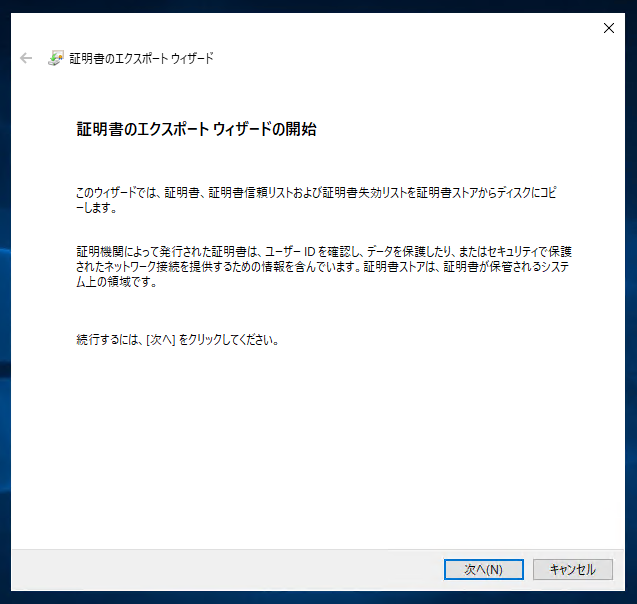The width and height of the screenshot is (637, 604).
Task: Click the 続行するには instruction line
Action: 178,340
